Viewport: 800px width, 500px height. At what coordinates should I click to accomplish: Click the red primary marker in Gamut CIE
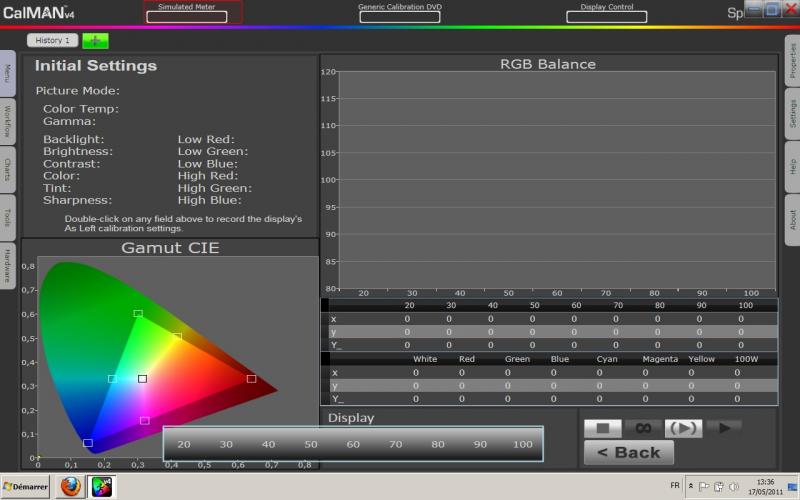[x=251, y=379]
